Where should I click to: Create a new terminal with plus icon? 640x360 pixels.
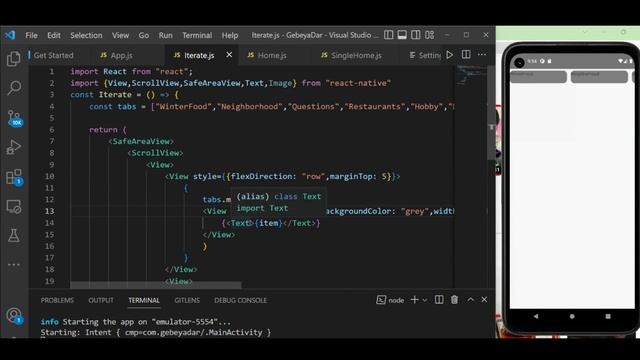click(x=414, y=300)
